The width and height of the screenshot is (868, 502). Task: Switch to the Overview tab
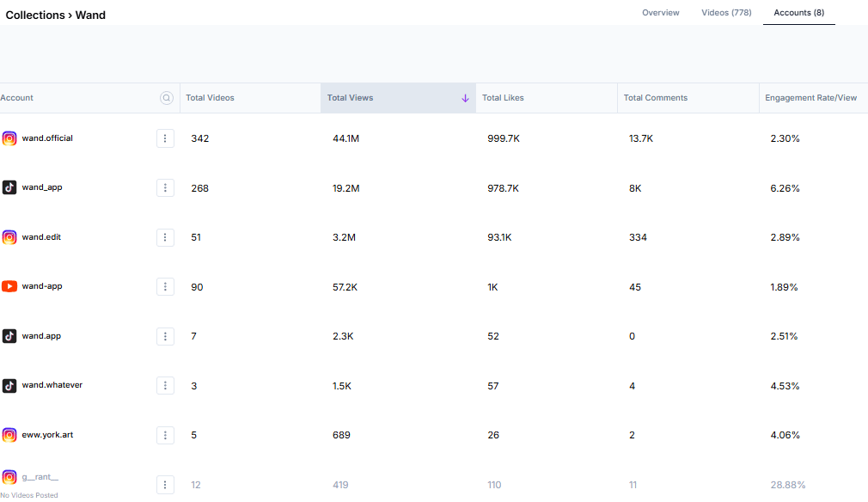coord(660,13)
